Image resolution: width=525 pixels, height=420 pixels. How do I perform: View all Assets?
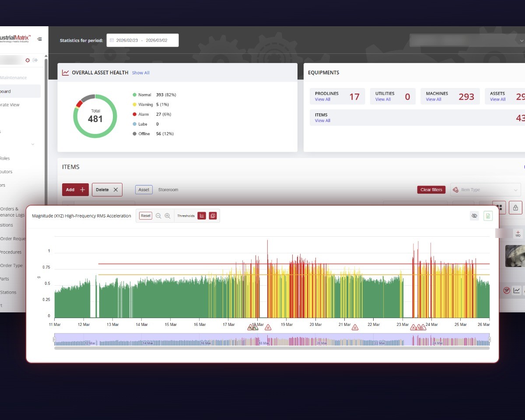coord(497,99)
